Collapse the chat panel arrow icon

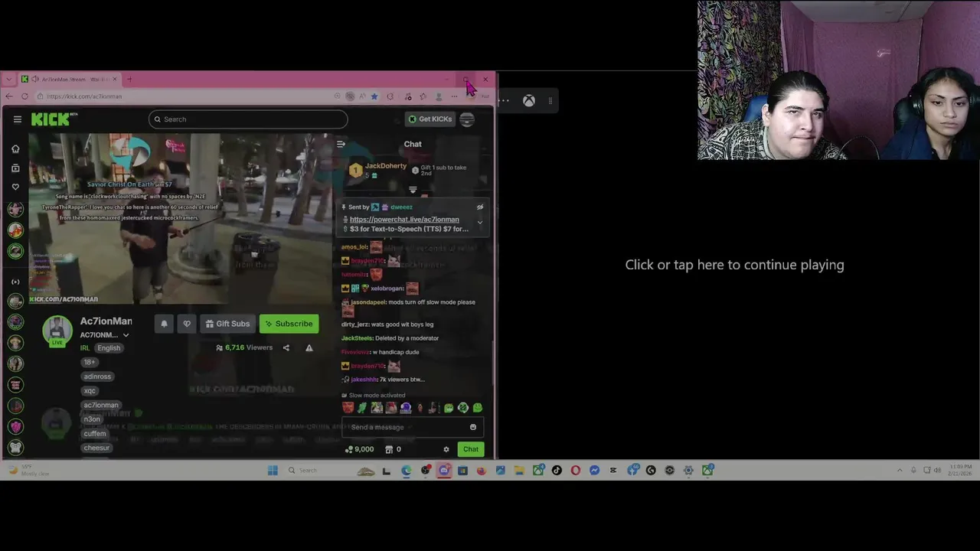[341, 144]
